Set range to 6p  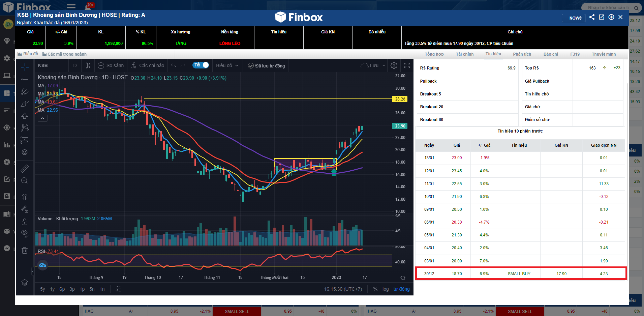click(x=62, y=289)
